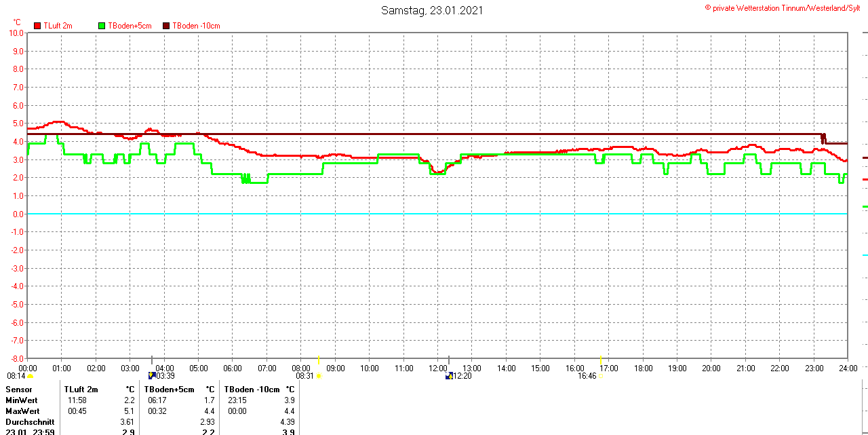This screenshot has width=868, height=435.
Task: Click the green TBoden+5cm legend square
Action: pyautogui.click(x=102, y=26)
